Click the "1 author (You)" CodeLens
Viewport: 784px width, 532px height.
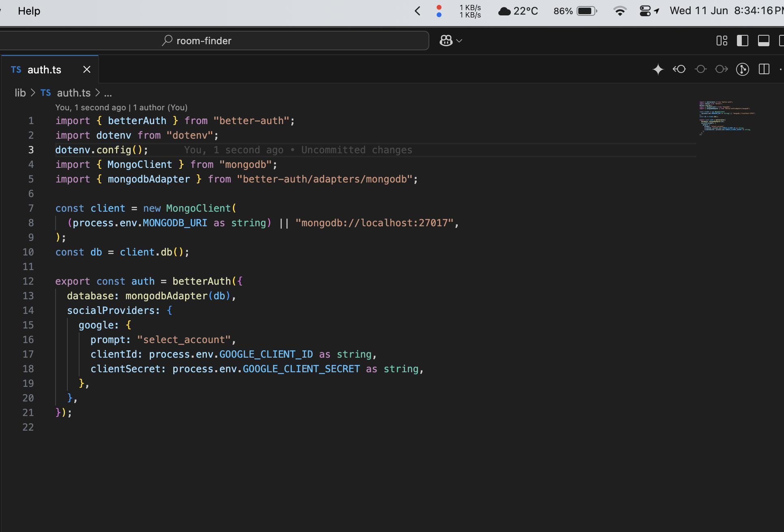160,107
